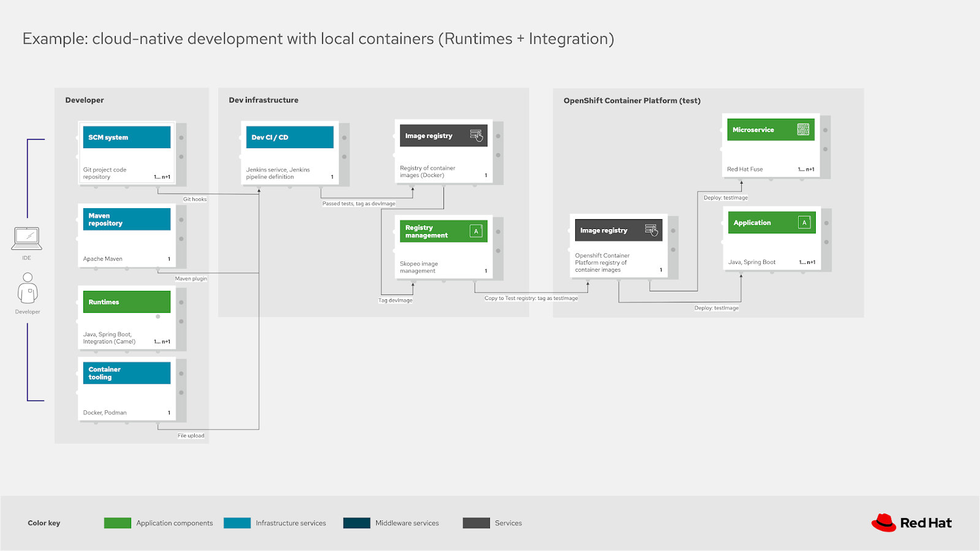Select the Dev CI / CD header
The height and width of the screenshot is (551, 980).
tap(290, 137)
